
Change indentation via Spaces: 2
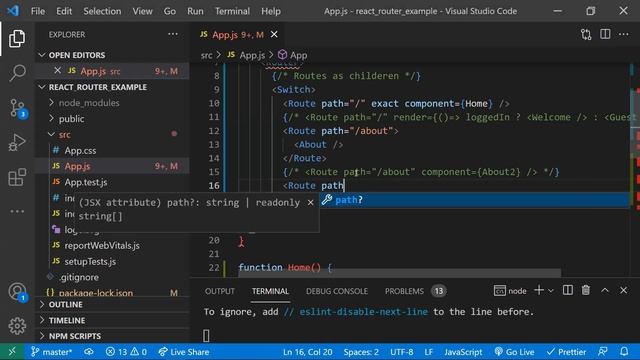(x=361, y=351)
